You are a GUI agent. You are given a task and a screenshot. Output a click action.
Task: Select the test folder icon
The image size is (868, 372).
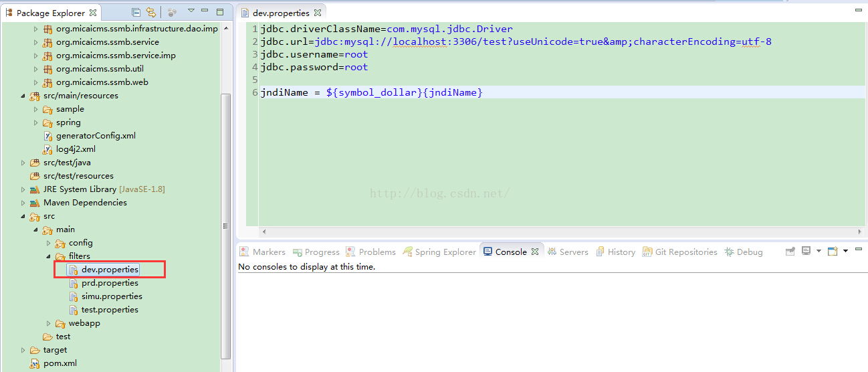(47, 337)
